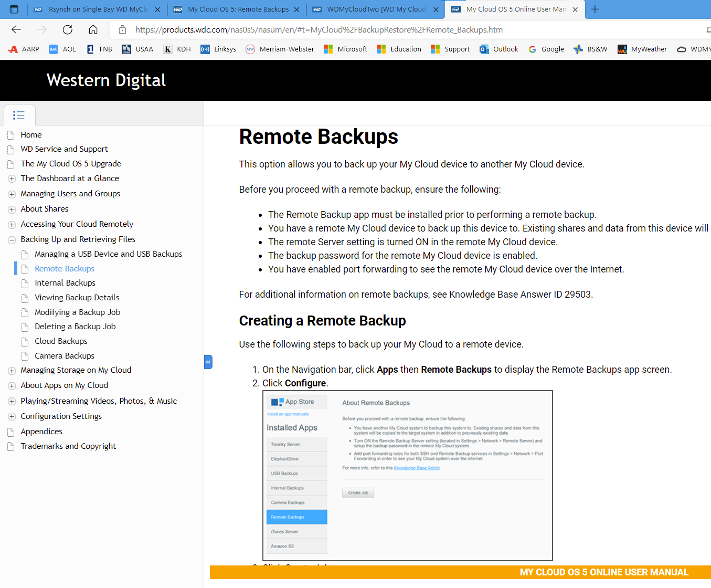711x588 pixels.
Task: Open the FNB bookmark
Action: pyautogui.click(x=100, y=49)
